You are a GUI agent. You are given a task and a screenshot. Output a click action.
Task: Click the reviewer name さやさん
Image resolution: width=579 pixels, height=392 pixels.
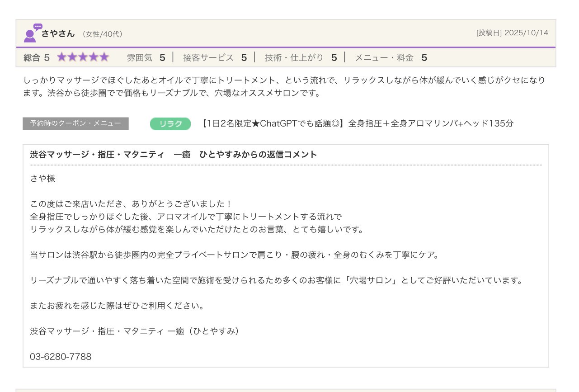click(58, 33)
